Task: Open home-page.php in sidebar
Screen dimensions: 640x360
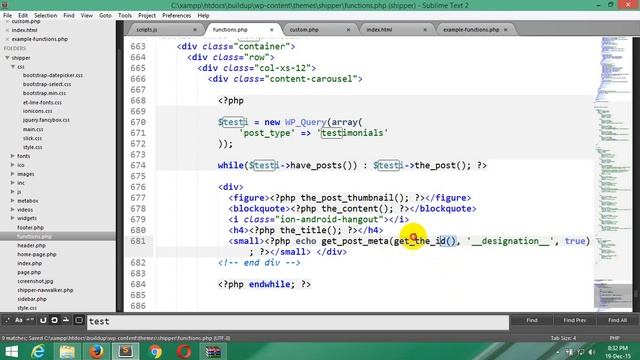Action: [x=37, y=254]
